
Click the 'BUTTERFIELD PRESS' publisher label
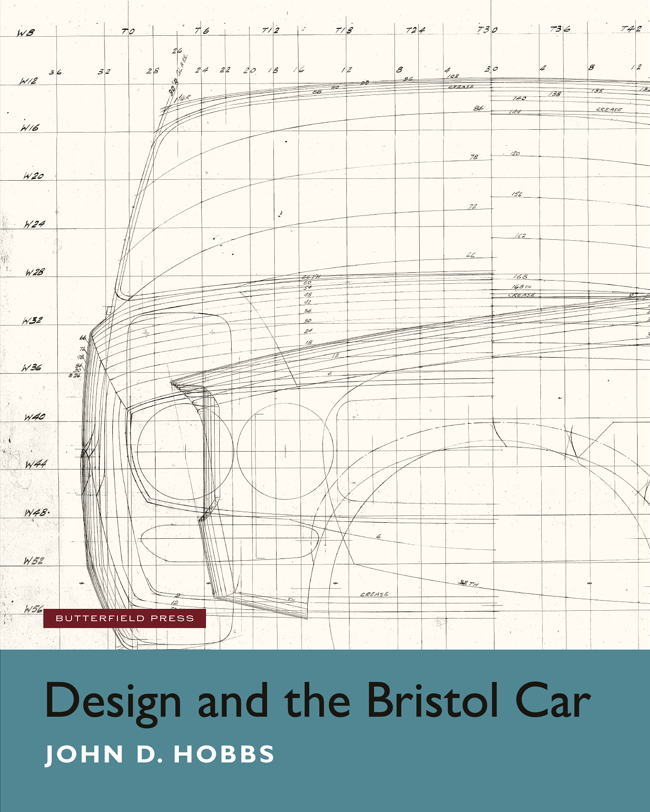[125, 619]
